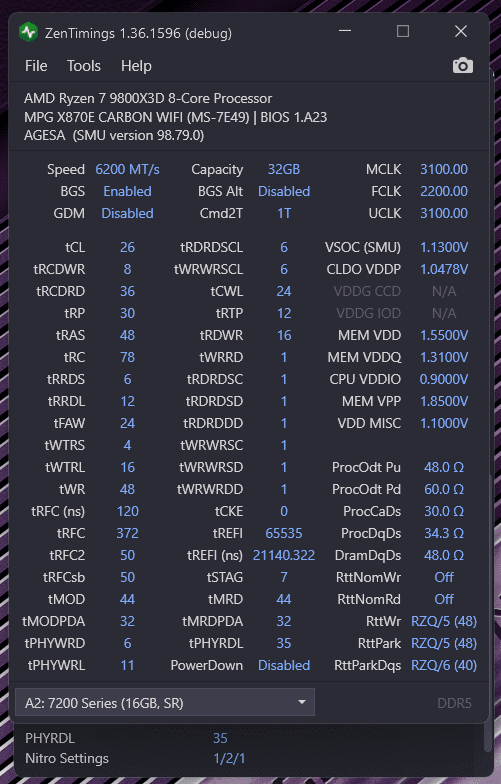Open the File menu

point(36,66)
